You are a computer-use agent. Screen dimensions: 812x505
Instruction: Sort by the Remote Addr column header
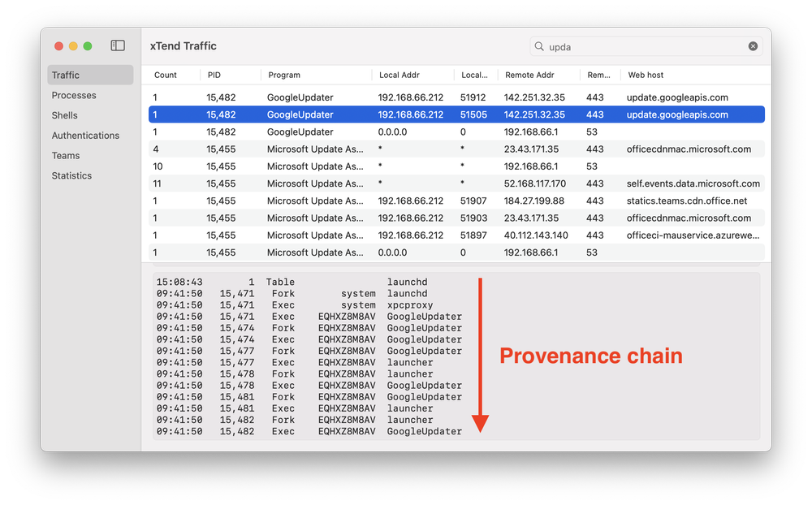[x=529, y=76]
